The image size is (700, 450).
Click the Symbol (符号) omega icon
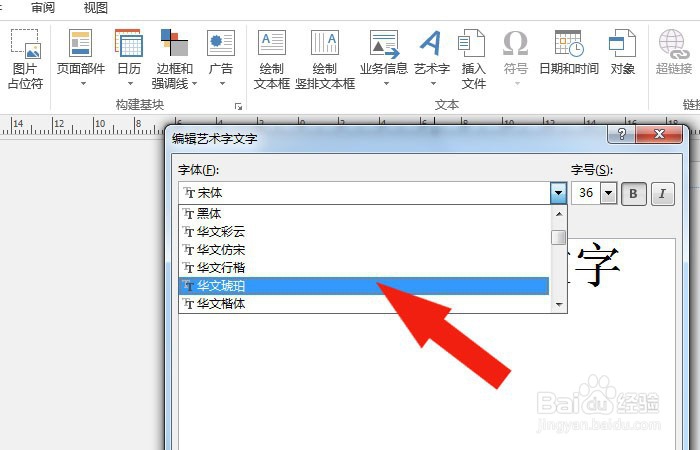point(516,43)
